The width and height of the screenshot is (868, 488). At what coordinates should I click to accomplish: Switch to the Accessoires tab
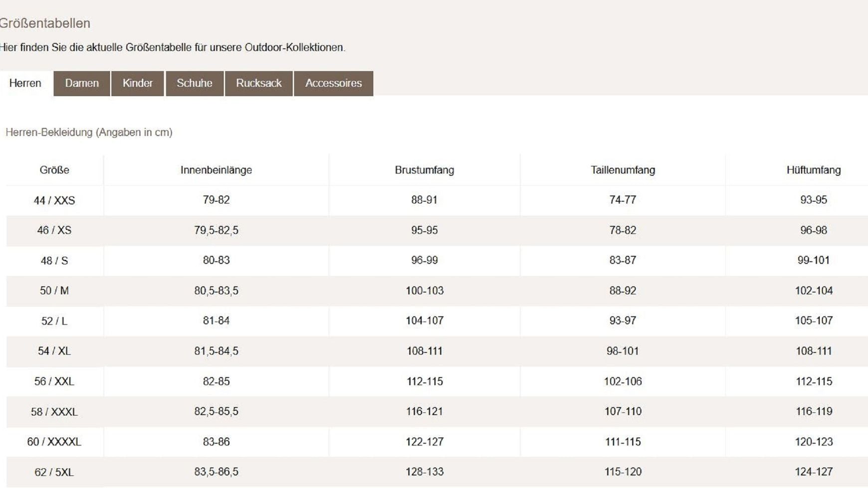[x=333, y=83]
